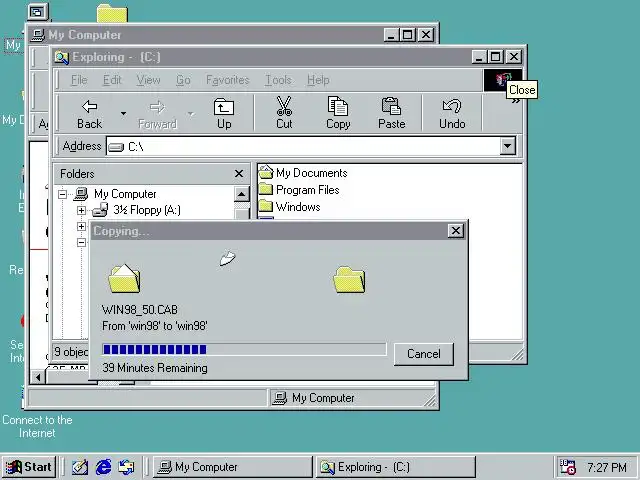Minimize the My Computer window
This screenshot has width=640, height=480.
tap(391, 35)
